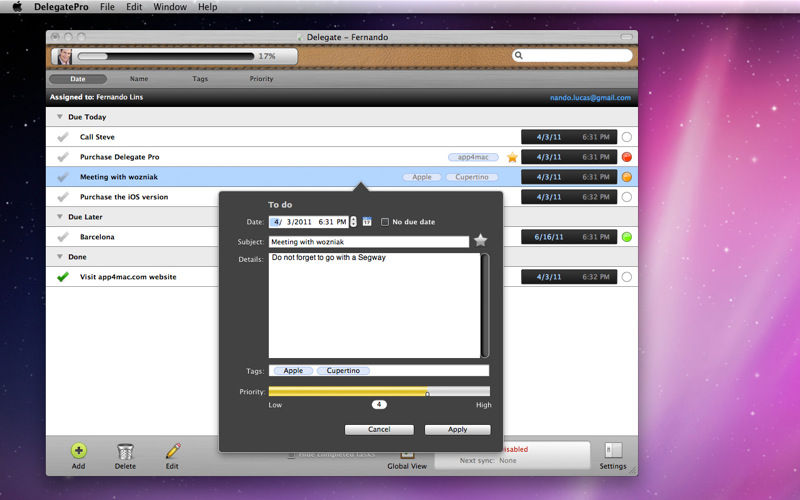The image size is (800, 500).
Task: Click the Date field in To do popup
Action: [x=309, y=222]
